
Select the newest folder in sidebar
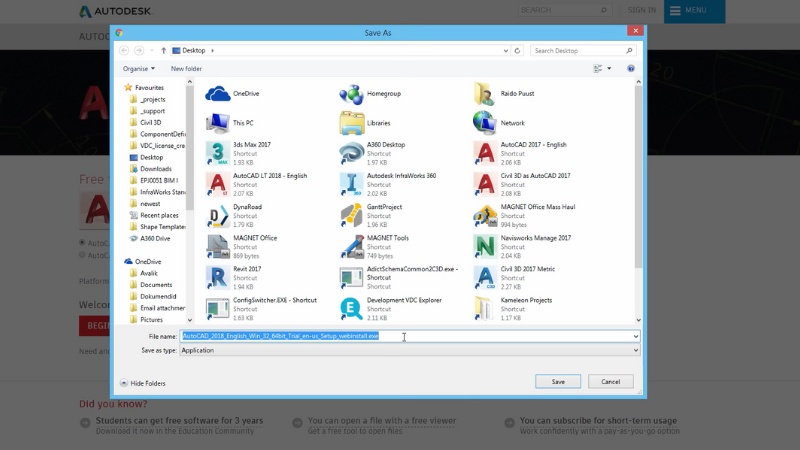click(x=149, y=204)
